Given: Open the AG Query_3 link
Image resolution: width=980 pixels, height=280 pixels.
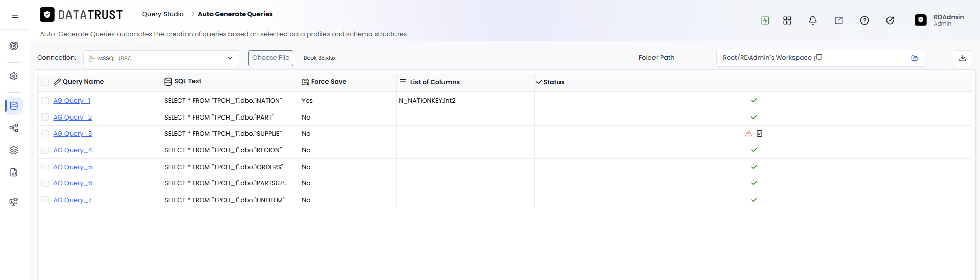Looking at the screenshot, I should pos(73,134).
